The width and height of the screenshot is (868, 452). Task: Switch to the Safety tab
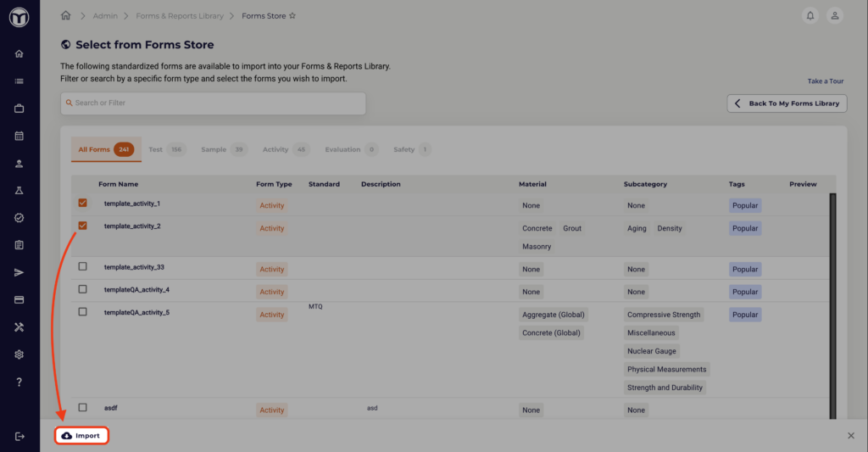point(403,149)
